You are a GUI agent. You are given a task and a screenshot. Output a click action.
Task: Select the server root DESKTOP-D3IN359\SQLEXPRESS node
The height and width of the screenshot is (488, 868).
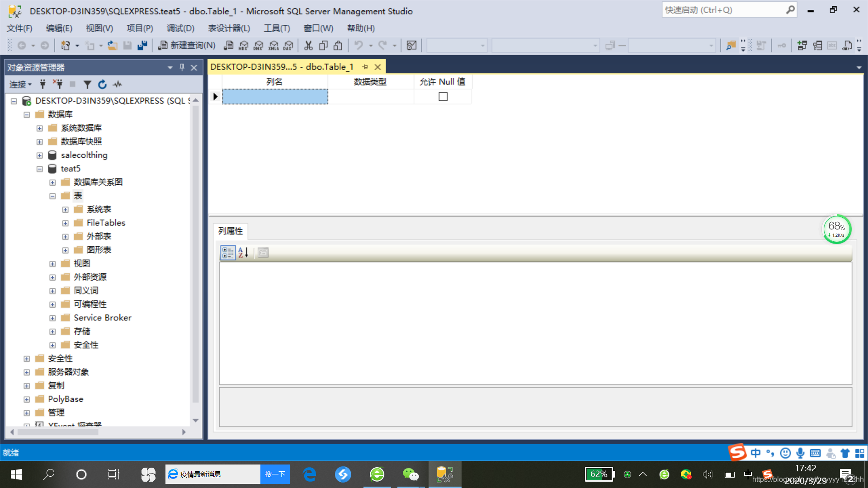pyautogui.click(x=113, y=101)
